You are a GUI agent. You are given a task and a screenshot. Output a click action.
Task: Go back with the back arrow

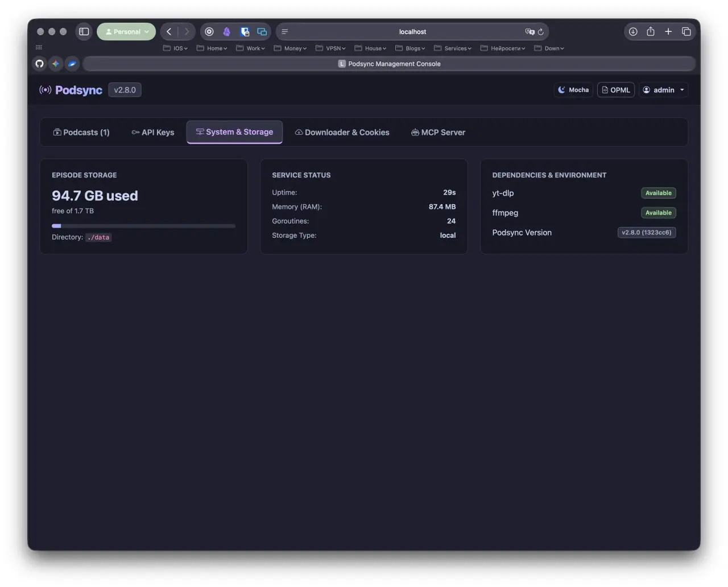[x=169, y=32]
